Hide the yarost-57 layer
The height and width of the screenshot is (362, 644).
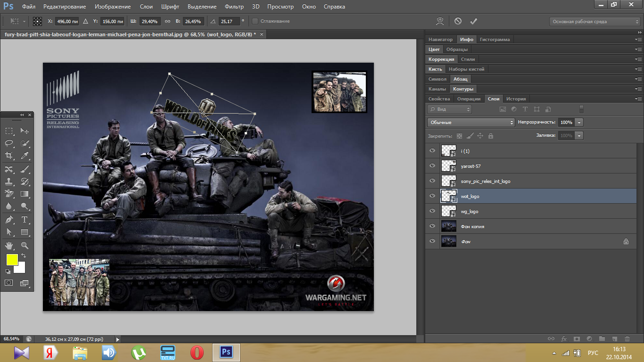tap(432, 166)
